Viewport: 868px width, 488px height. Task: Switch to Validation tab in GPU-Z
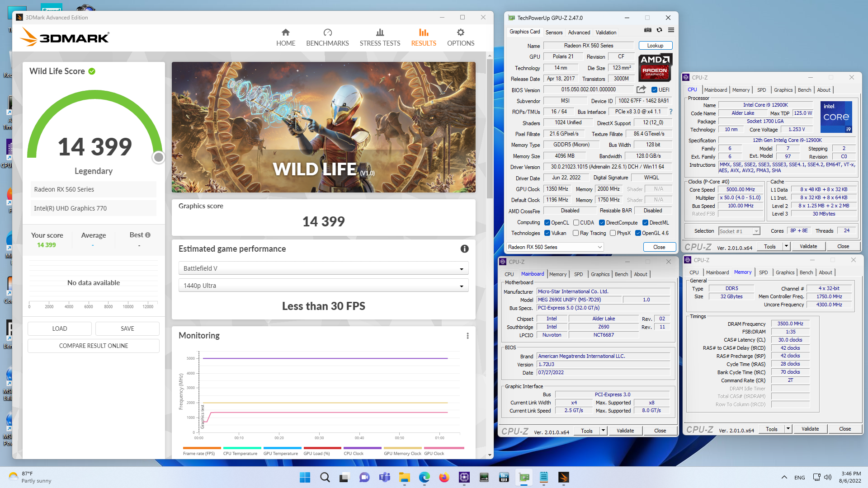(x=606, y=33)
